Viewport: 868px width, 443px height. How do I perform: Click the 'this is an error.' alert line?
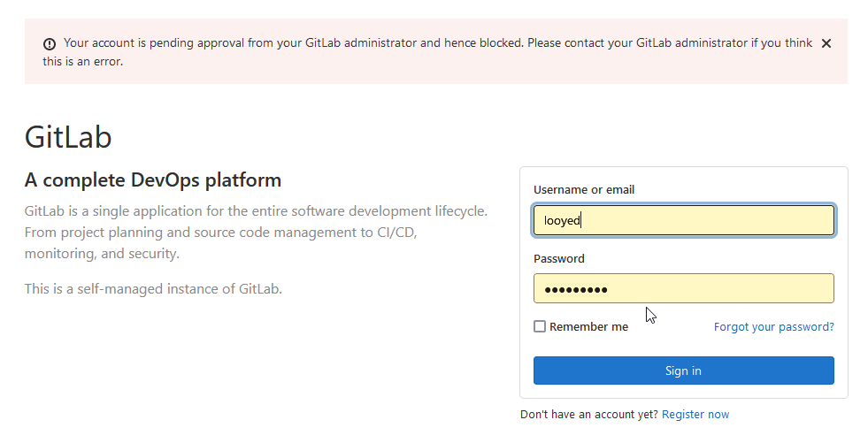[82, 62]
